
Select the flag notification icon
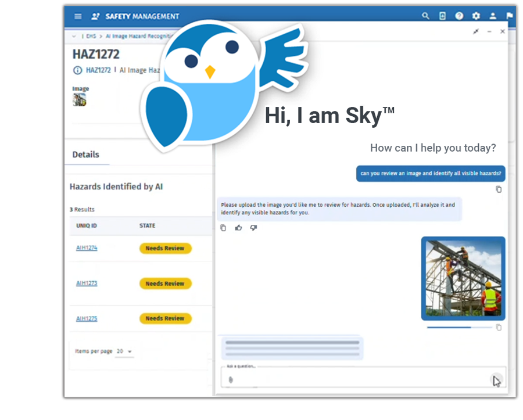(510, 16)
